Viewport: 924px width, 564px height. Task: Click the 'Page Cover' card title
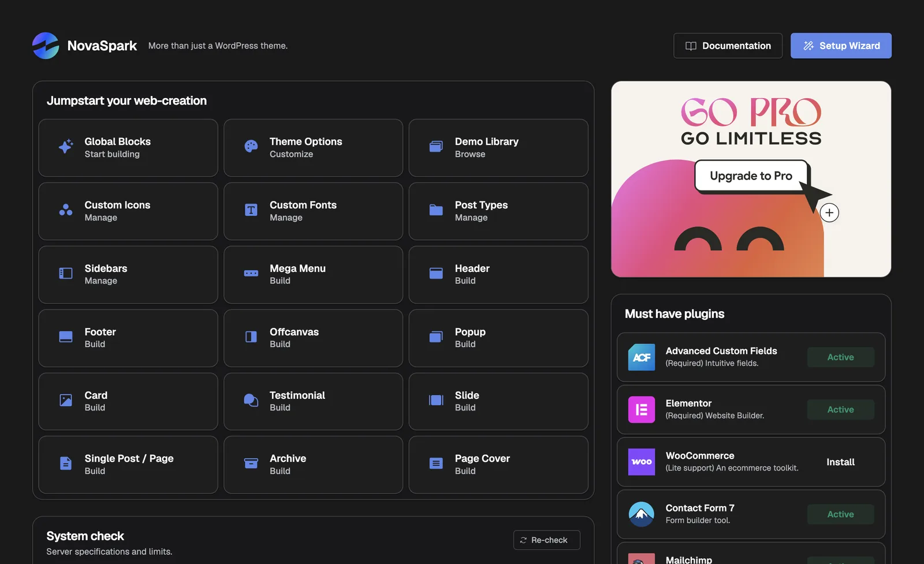pos(482,458)
